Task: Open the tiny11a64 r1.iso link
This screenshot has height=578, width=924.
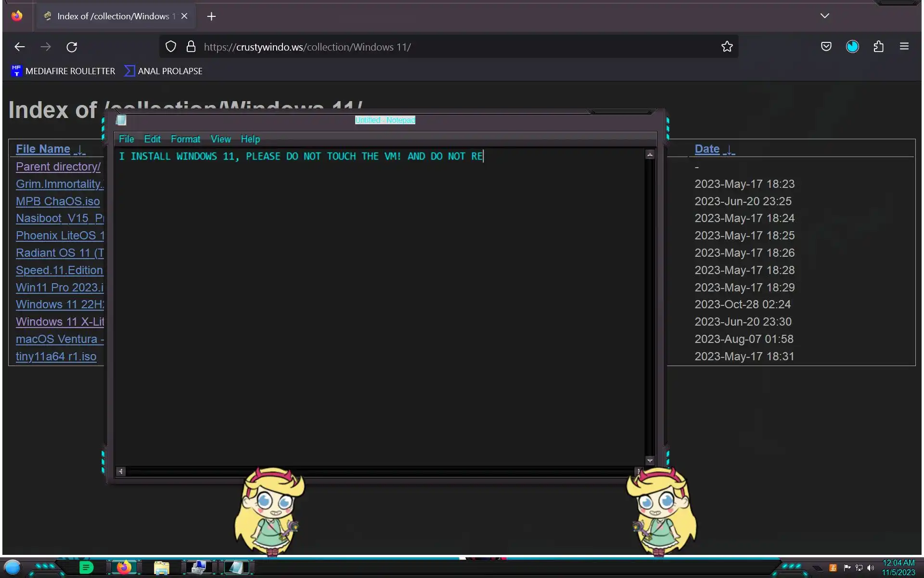Action: (56, 356)
